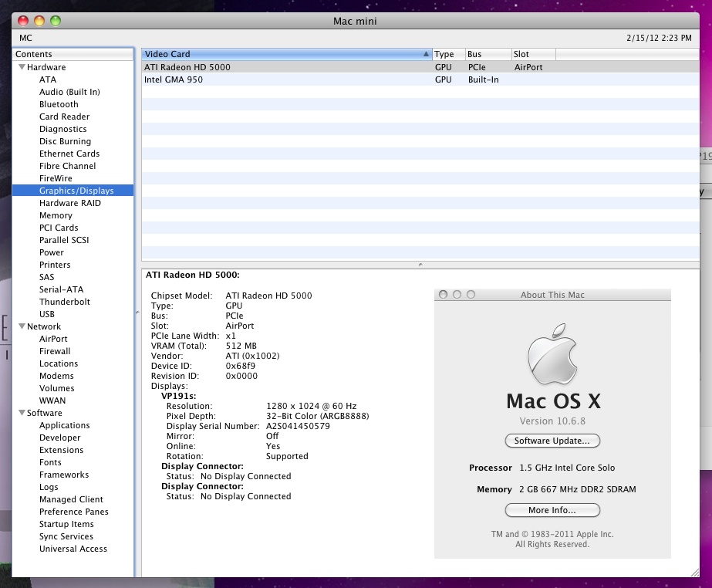The height and width of the screenshot is (588, 712).
Task: Select Developer under Software
Action: pos(60,438)
